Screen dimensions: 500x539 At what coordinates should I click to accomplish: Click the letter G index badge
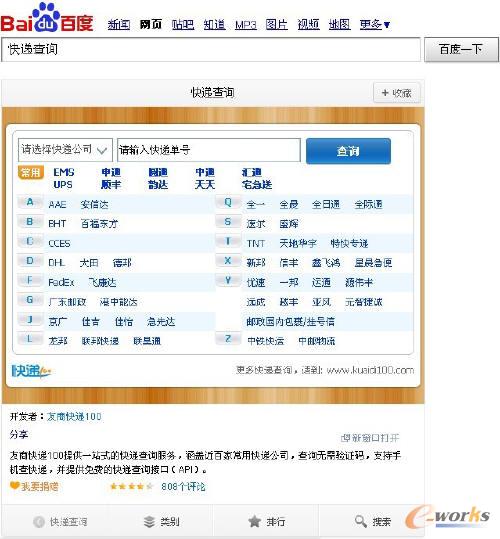point(30,300)
